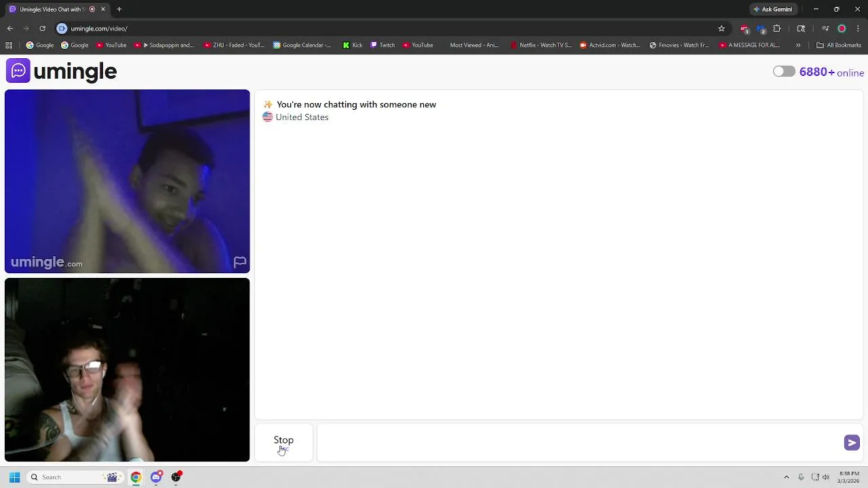Open the Chrome three-dot menu
This screenshot has height=488, width=868.
tap(858, 28)
